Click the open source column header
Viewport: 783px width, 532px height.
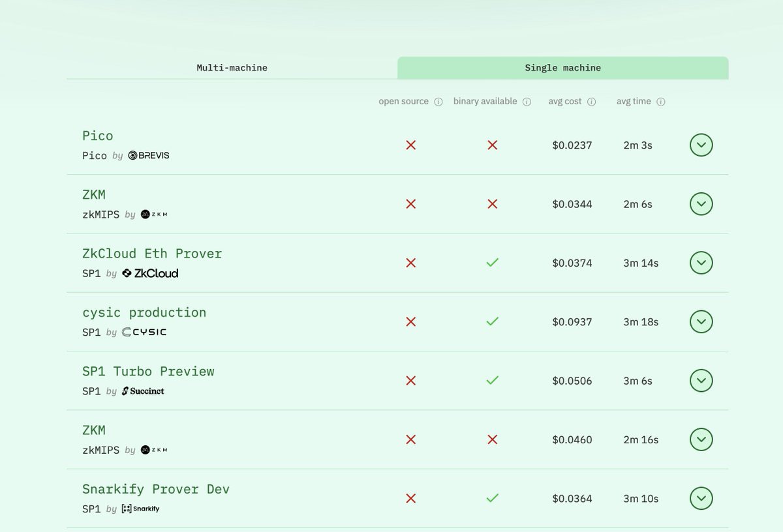pos(404,102)
